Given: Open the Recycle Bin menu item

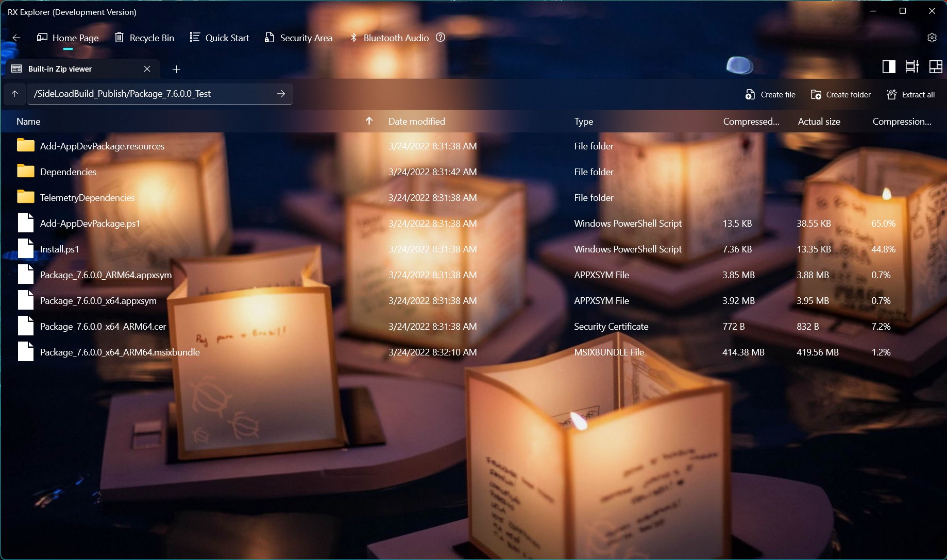Looking at the screenshot, I should pyautogui.click(x=144, y=38).
